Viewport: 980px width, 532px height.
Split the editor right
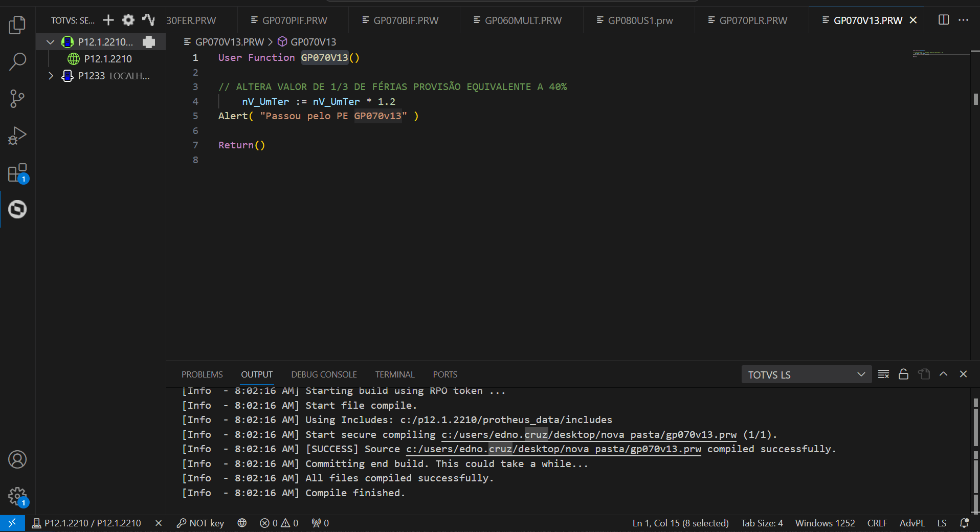tap(944, 20)
